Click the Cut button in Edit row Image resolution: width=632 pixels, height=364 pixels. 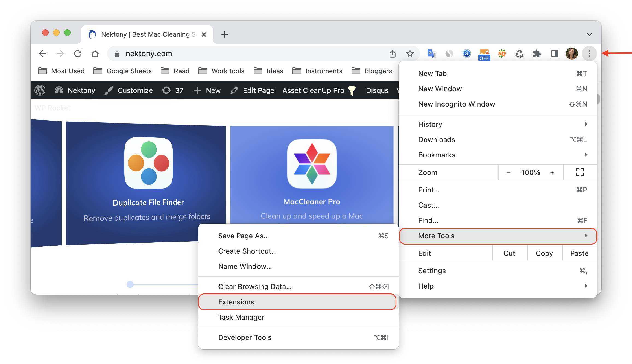pos(510,253)
